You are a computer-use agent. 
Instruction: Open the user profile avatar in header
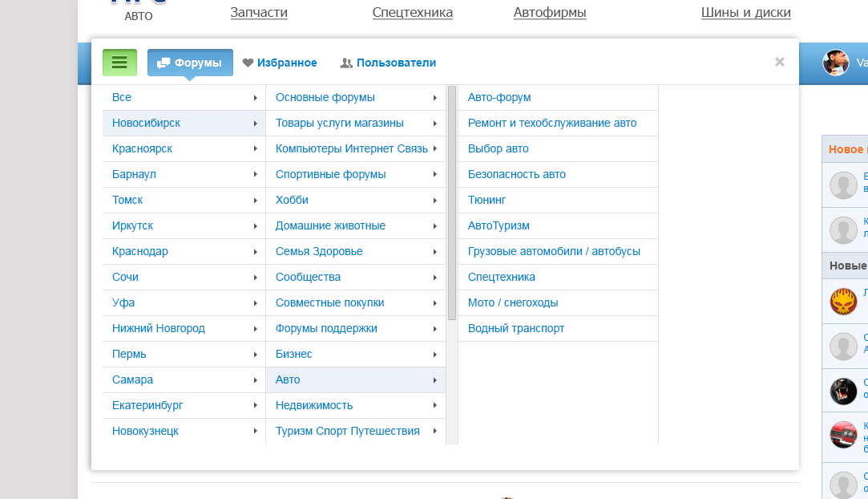coord(836,62)
